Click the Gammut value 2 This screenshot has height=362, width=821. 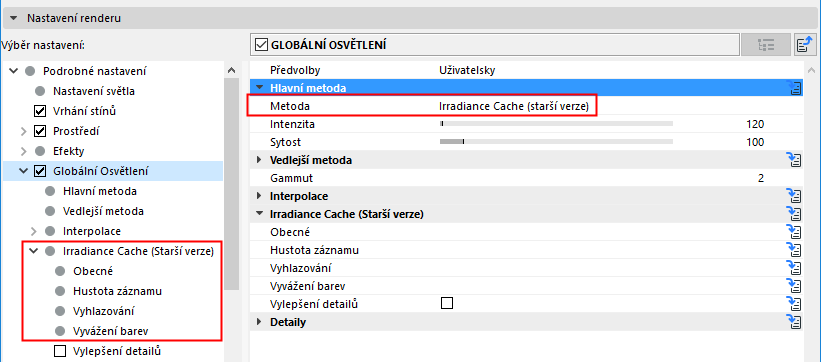pos(760,178)
